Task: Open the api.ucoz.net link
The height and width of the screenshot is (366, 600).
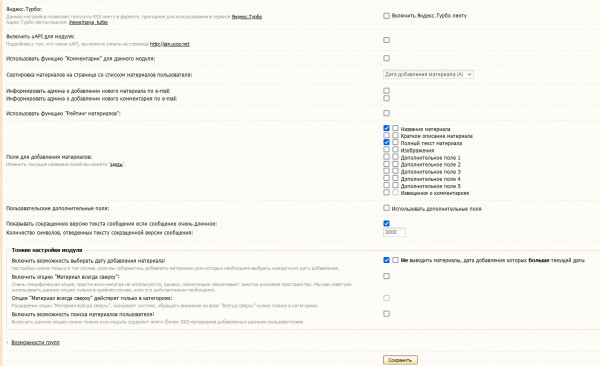Action: (x=170, y=44)
